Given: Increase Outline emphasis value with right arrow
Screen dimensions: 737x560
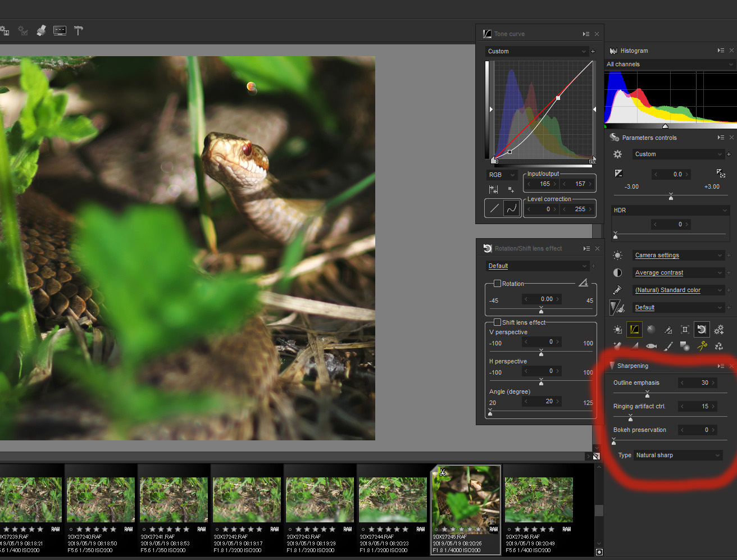Looking at the screenshot, I should [x=713, y=383].
